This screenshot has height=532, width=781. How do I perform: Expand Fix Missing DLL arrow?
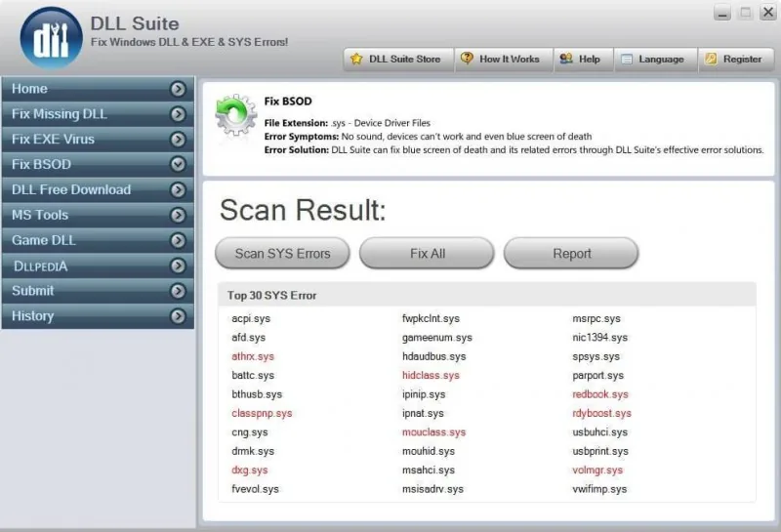(x=178, y=114)
